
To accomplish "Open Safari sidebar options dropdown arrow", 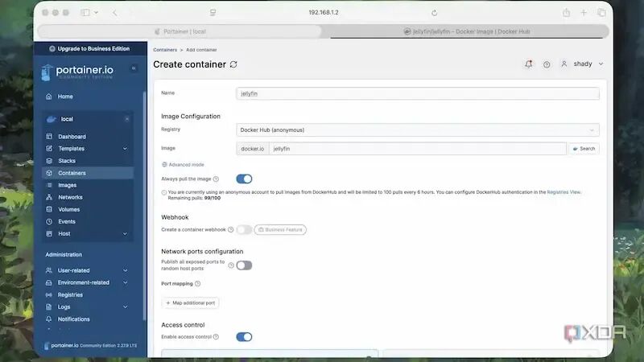I will click(96, 13).
